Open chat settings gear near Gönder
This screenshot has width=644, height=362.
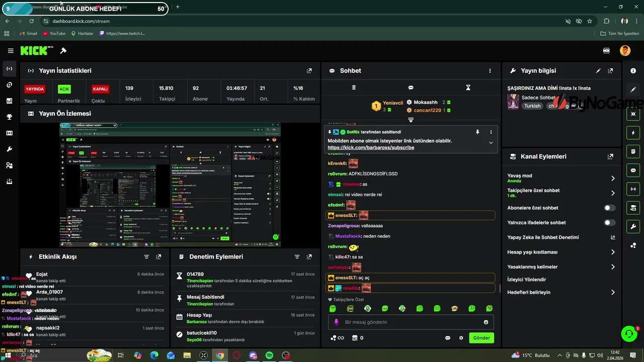coord(461,338)
